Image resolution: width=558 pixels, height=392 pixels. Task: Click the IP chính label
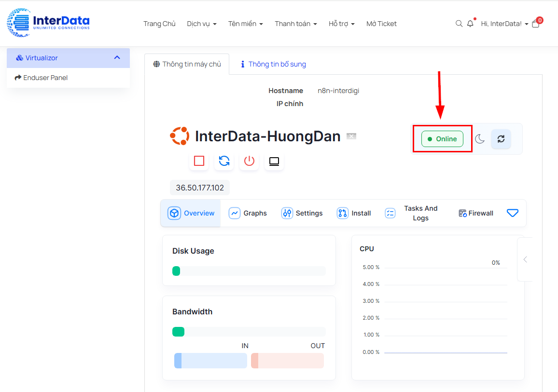tap(290, 104)
